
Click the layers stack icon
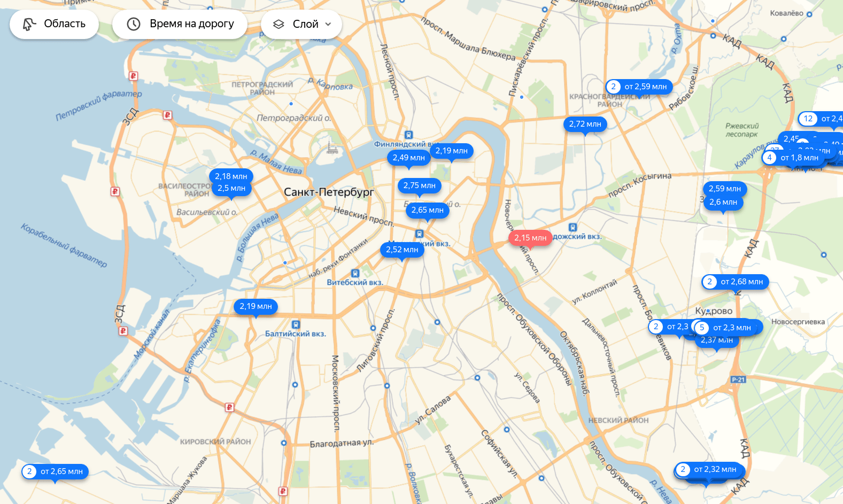click(x=279, y=24)
